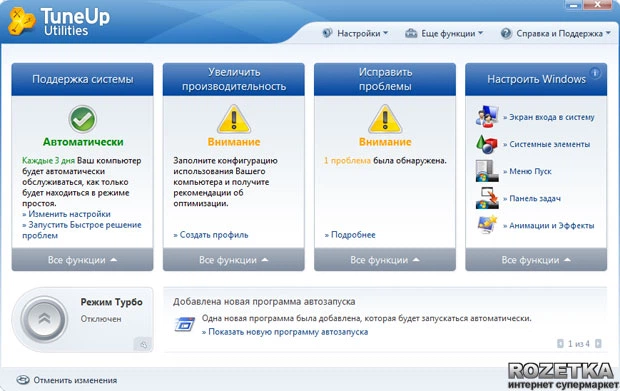Click the Внимание label under Увеличить производительность
620x391 pixels.
234,142
